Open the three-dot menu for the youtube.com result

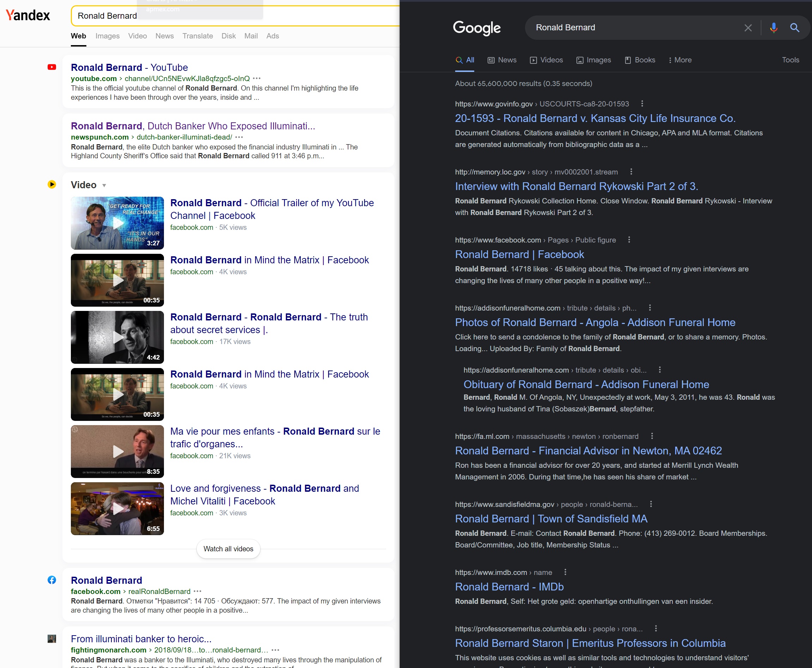257,79
